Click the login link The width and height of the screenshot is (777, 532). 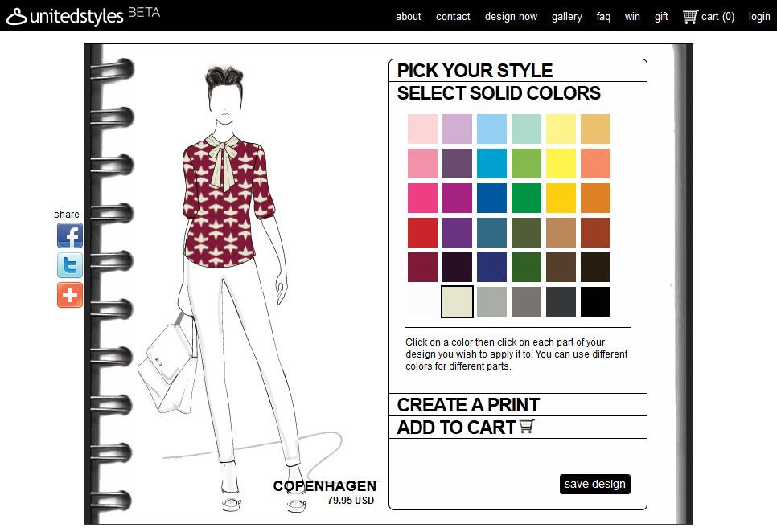[759, 17]
